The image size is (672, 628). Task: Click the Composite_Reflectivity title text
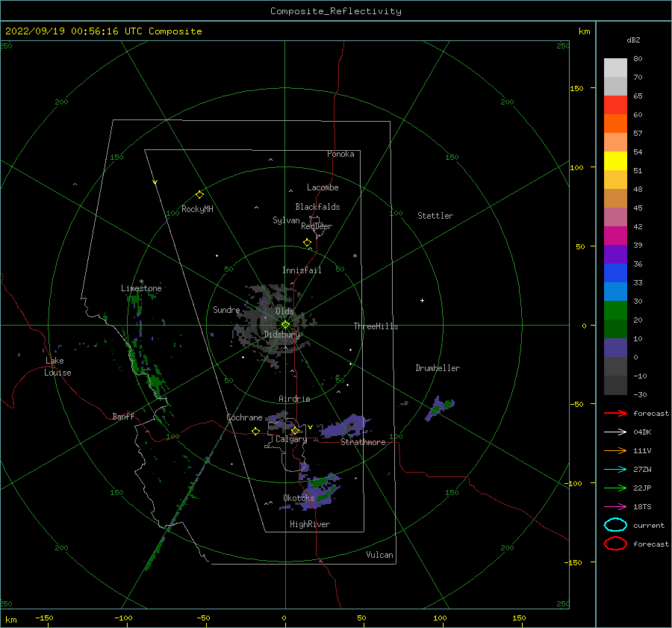point(336,11)
